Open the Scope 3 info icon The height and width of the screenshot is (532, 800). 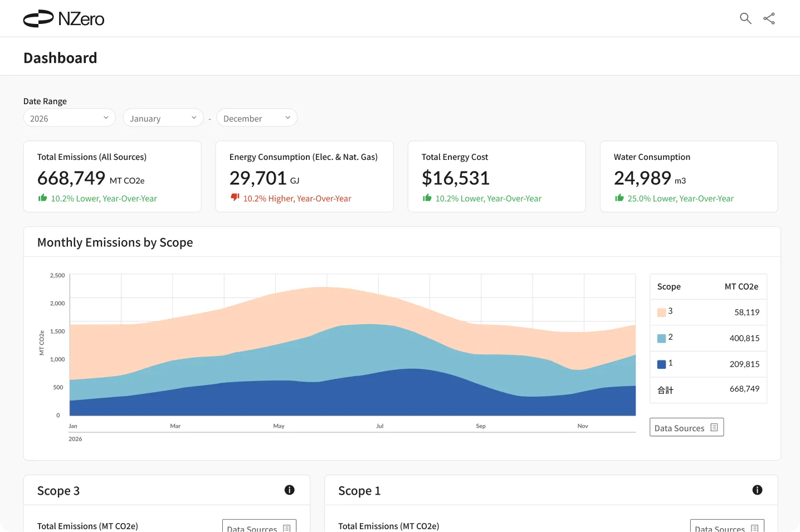[x=289, y=490]
